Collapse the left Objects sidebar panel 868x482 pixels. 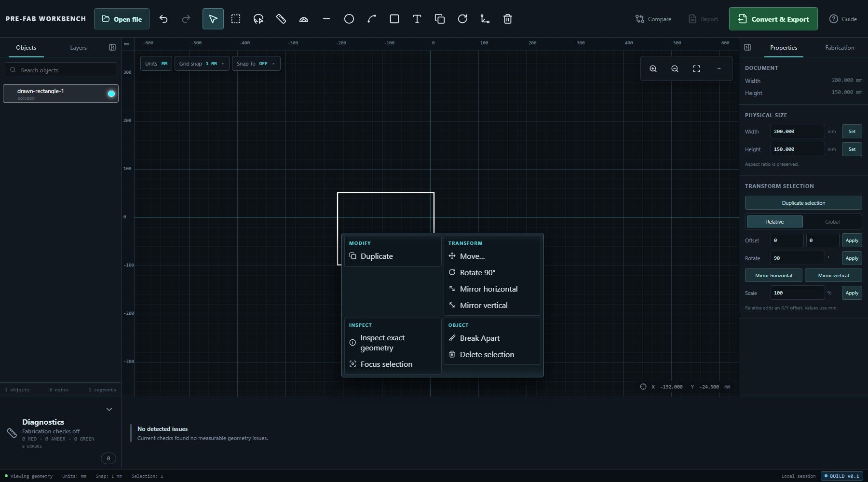coord(112,47)
